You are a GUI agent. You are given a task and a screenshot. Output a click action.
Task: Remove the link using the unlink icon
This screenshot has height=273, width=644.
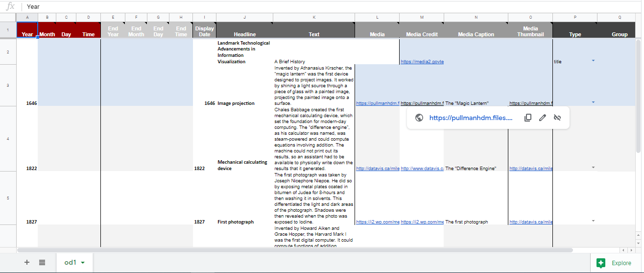pyautogui.click(x=557, y=118)
